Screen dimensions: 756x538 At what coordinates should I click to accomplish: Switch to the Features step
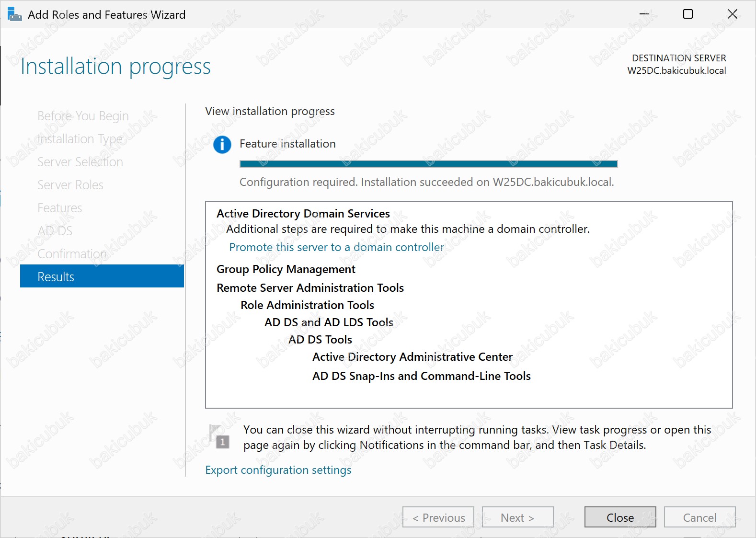pos(60,208)
